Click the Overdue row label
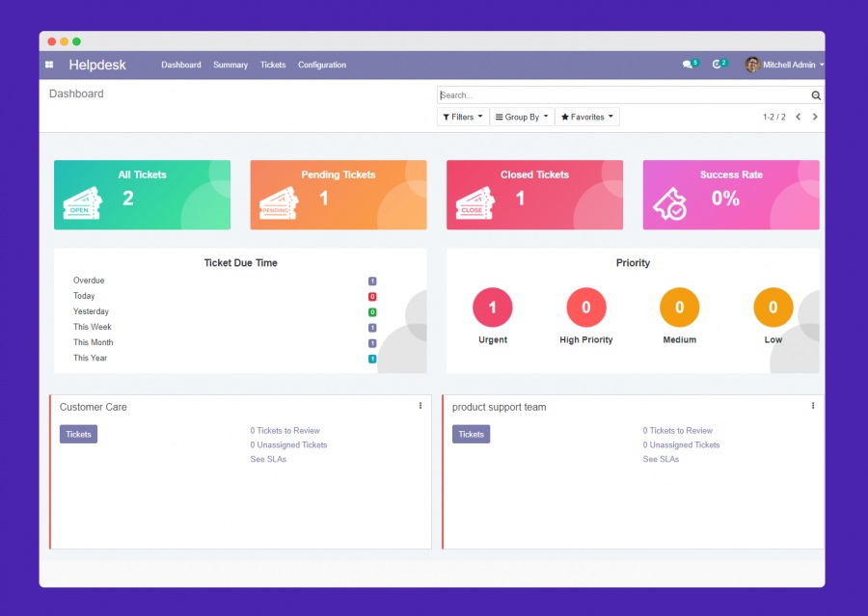868x616 pixels. pos(89,281)
